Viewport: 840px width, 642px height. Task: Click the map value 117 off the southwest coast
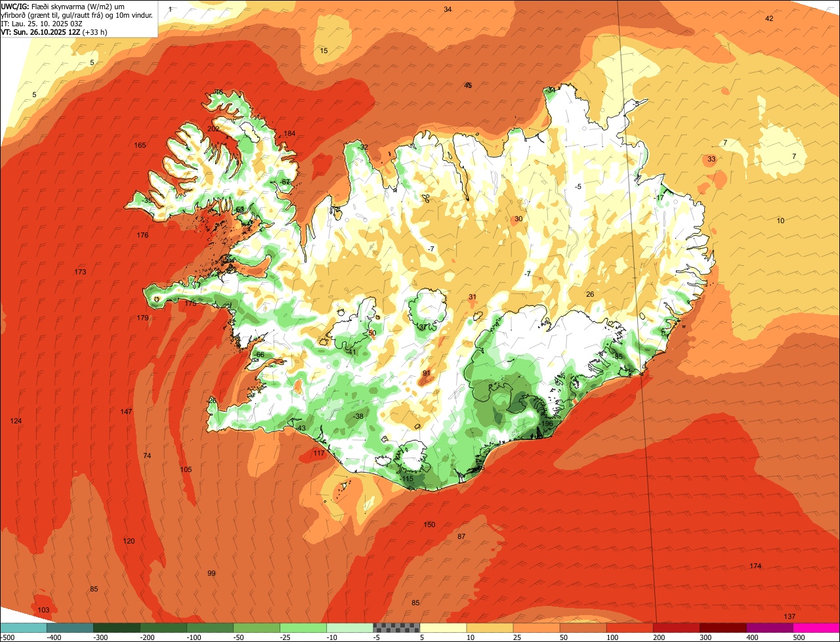click(x=319, y=453)
